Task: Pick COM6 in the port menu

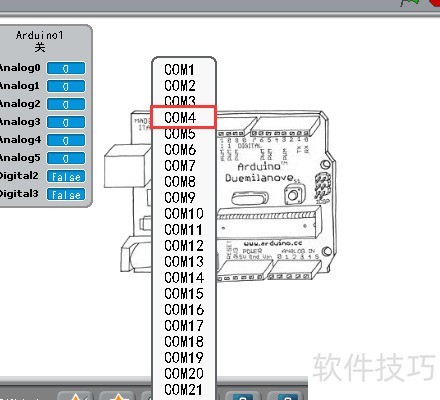Action: tap(180, 150)
